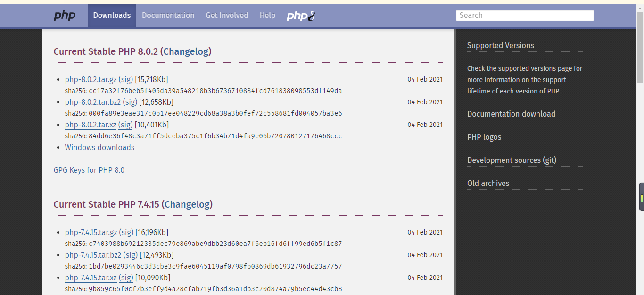644x295 pixels.
Task: Follow the Windows downloads link
Action: tap(99, 147)
